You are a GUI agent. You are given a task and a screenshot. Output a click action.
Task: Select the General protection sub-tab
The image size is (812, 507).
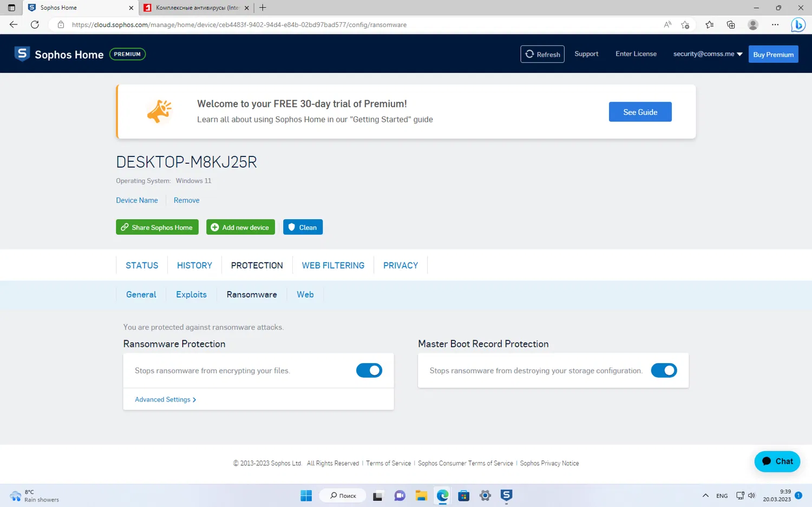point(141,295)
